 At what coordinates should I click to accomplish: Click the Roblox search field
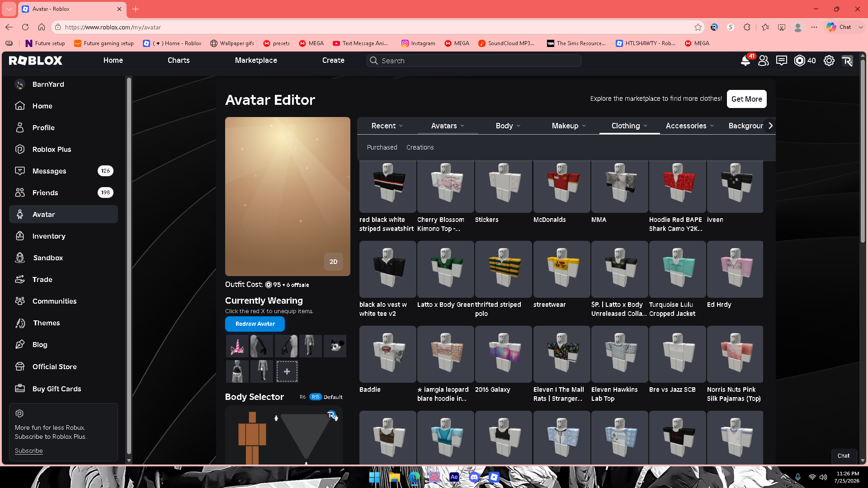coord(474,61)
